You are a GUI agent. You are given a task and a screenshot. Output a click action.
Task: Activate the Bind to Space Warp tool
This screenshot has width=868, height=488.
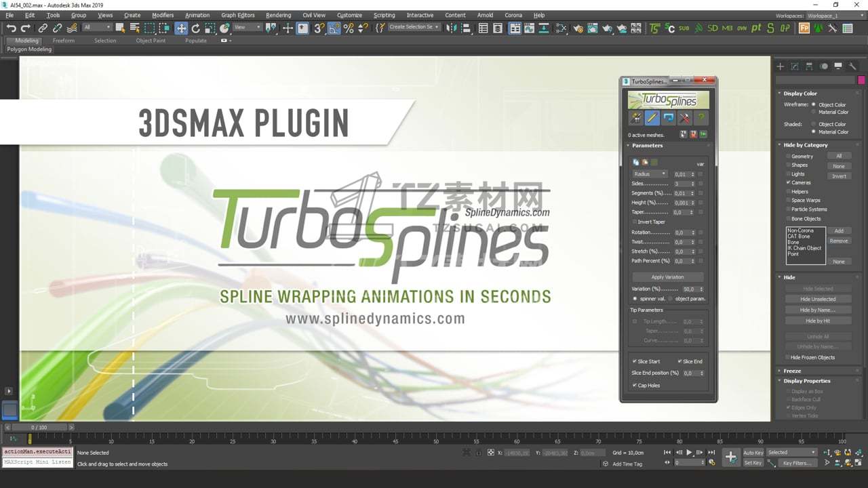click(72, 28)
